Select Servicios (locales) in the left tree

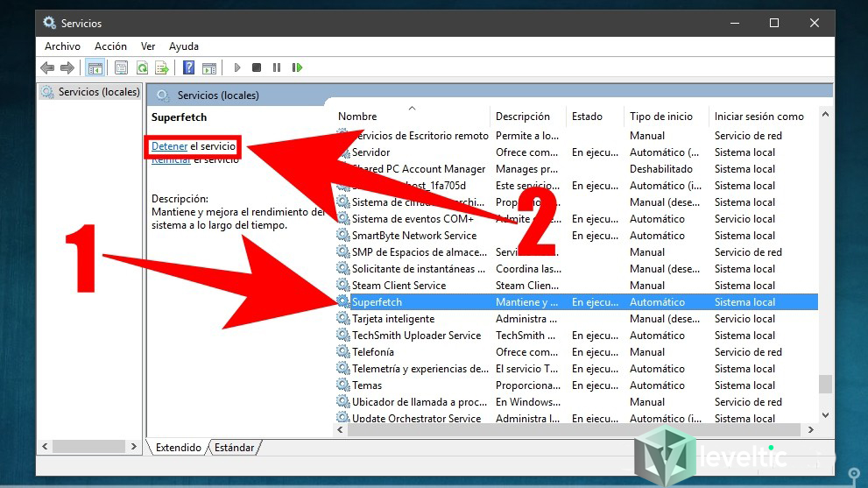click(98, 92)
